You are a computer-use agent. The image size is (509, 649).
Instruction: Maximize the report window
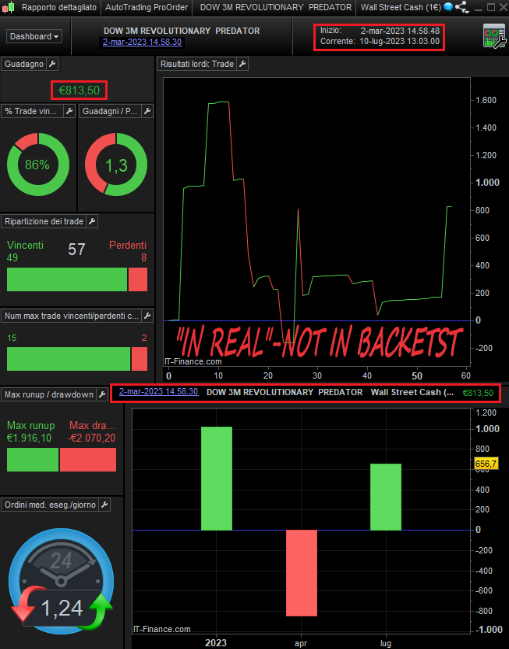click(x=491, y=7)
